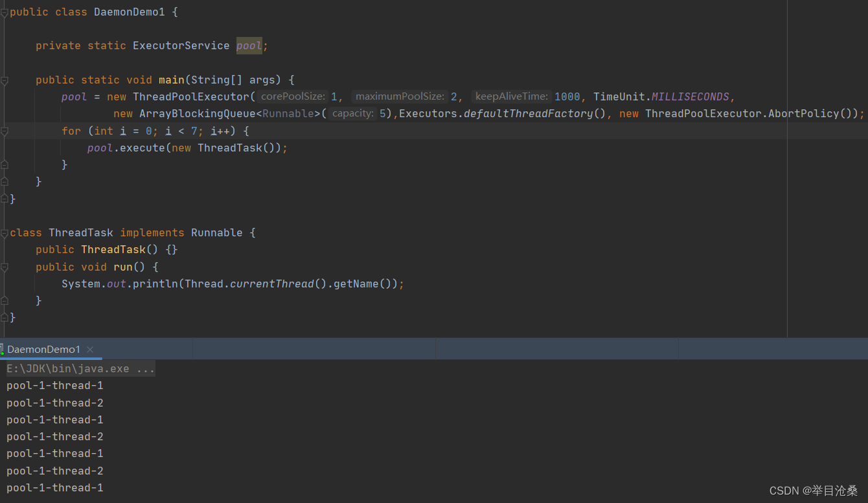
Task: Click the first pool-1-thread-1 console output line
Action: (55, 386)
